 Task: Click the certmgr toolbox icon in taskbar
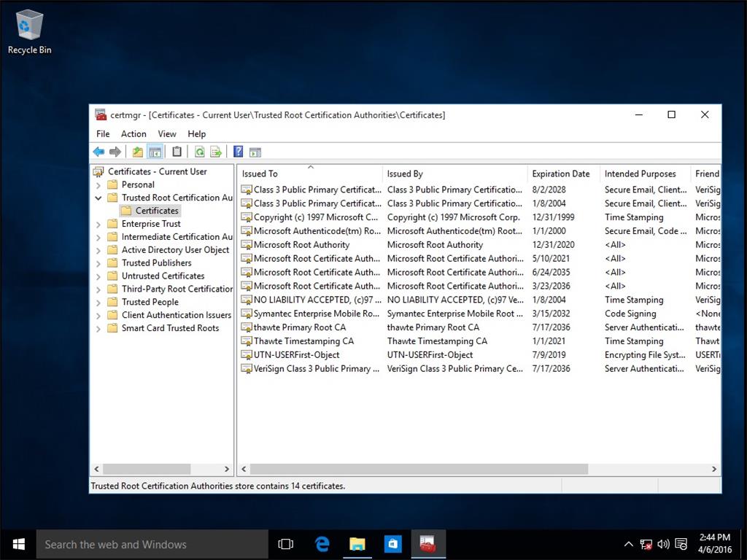click(427, 544)
